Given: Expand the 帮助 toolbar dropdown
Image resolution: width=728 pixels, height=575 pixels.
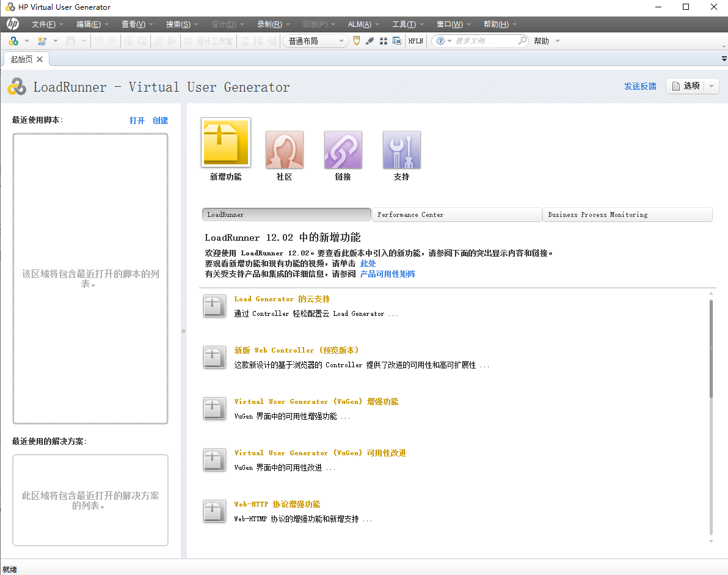Looking at the screenshot, I should click(x=558, y=41).
